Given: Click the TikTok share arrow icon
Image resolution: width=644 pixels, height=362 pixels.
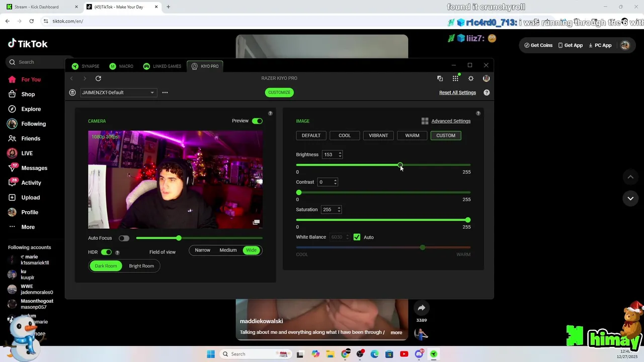Looking at the screenshot, I should (x=422, y=308).
